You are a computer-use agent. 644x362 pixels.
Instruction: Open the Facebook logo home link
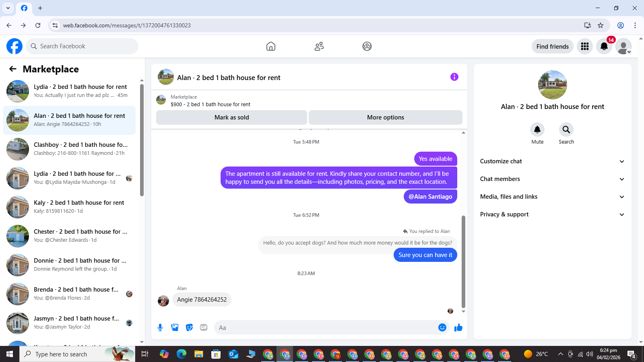click(x=14, y=46)
